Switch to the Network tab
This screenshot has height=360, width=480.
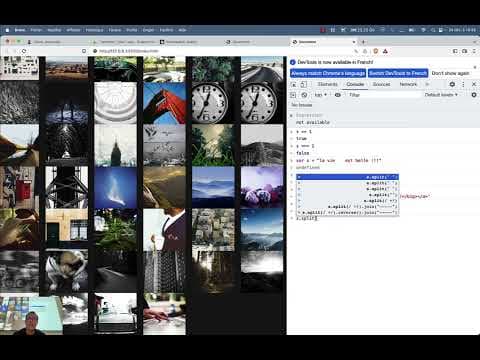pyautogui.click(x=408, y=84)
